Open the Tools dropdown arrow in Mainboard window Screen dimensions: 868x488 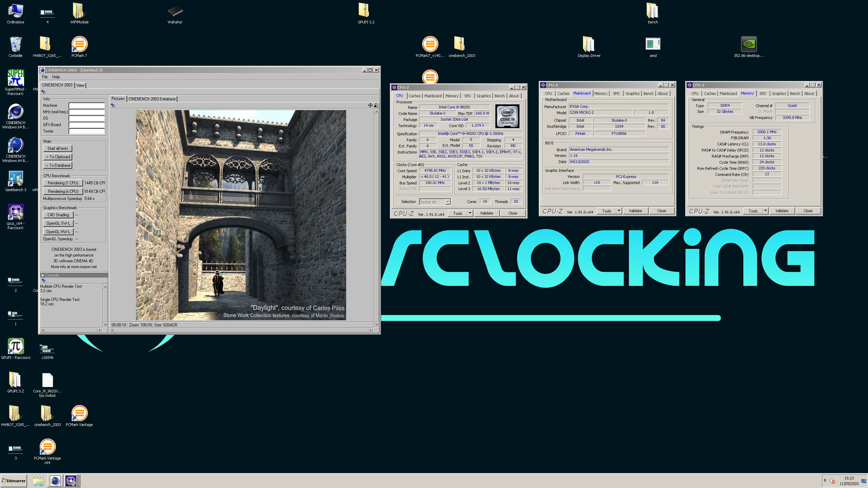tap(619, 211)
